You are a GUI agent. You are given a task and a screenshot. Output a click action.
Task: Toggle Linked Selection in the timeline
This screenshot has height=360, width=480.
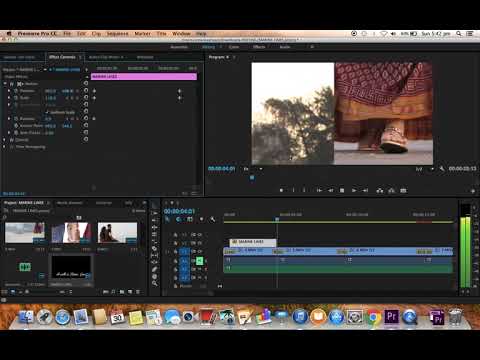[190, 219]
